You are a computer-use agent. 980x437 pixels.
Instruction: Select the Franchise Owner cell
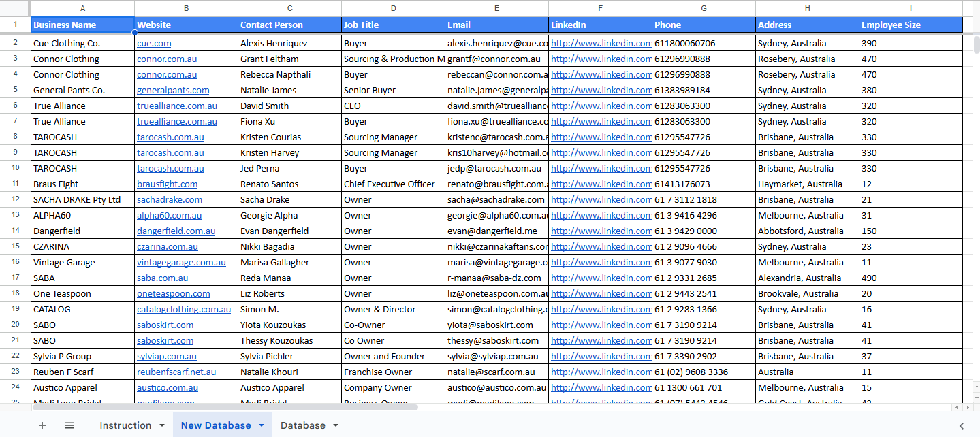click(394, 372)
